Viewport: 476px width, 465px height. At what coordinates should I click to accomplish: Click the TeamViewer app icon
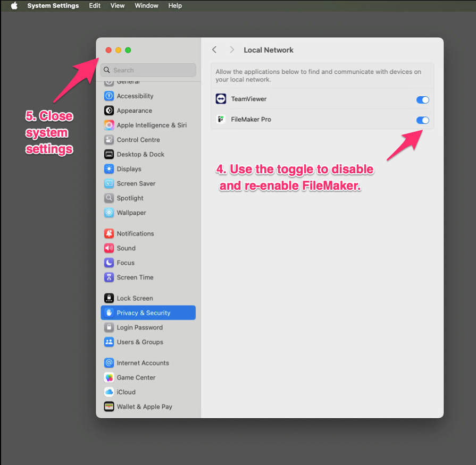[221, 99]
